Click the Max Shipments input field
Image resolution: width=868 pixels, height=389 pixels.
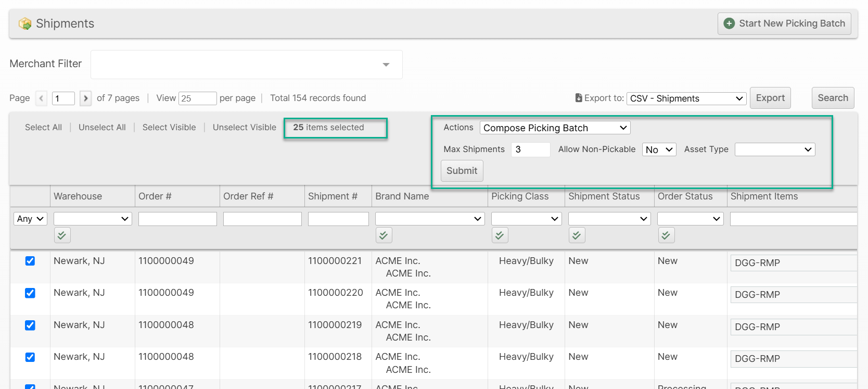530,150
